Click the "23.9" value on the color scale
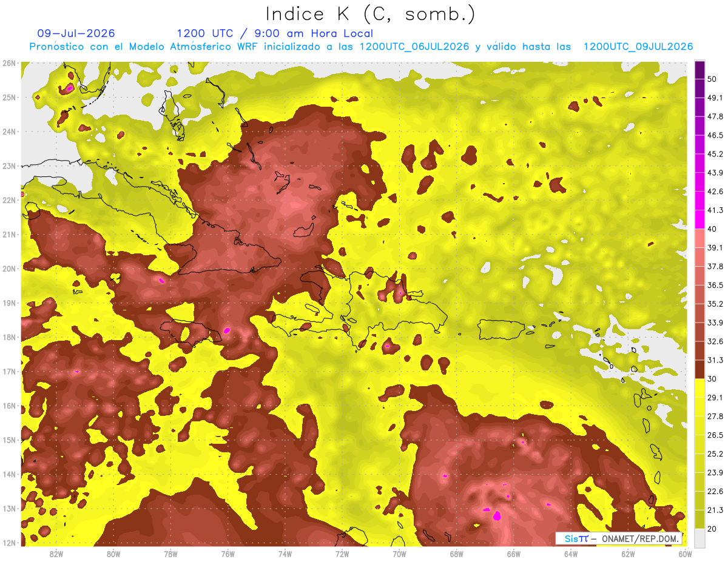 715,473
